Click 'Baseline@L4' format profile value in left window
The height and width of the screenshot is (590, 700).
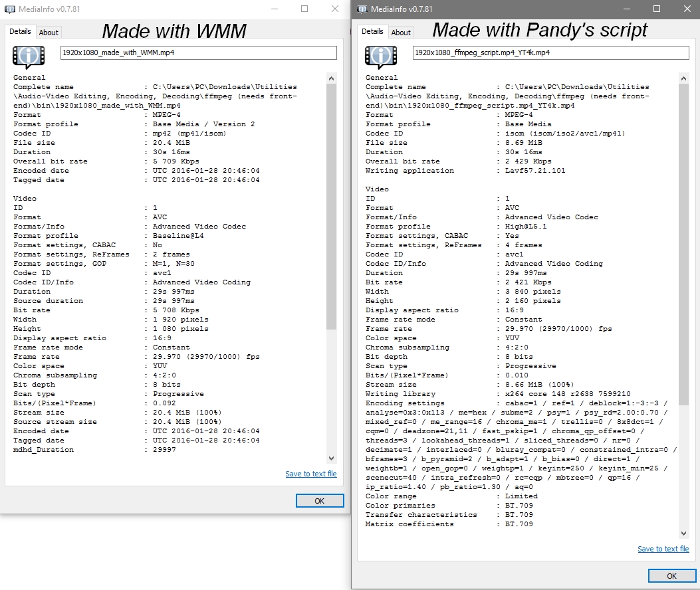[x=178, y=236]
